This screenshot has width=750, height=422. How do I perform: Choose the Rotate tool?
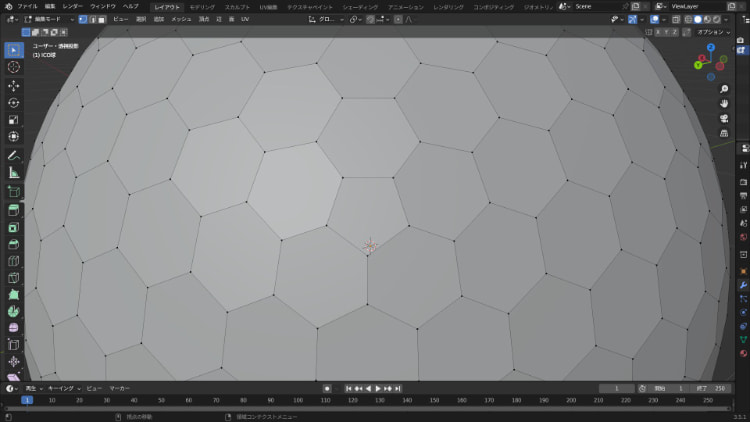click(x=14, y=102)
